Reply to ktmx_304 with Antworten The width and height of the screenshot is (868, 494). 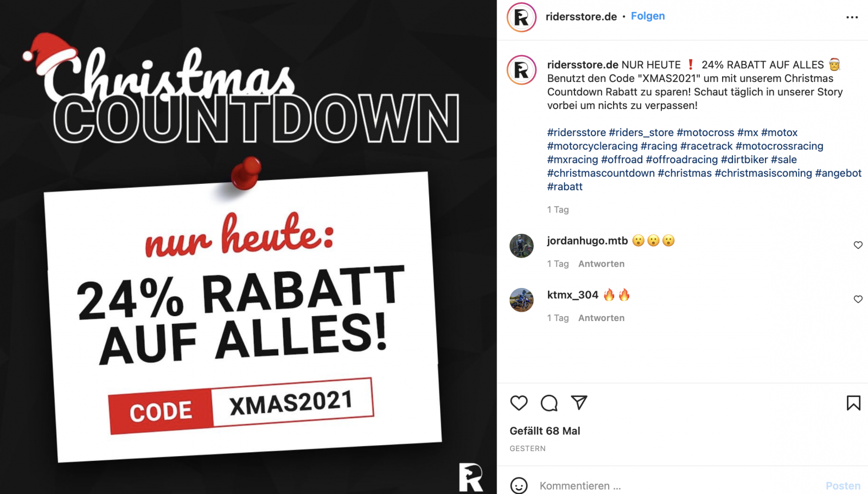tap(601, 318)
